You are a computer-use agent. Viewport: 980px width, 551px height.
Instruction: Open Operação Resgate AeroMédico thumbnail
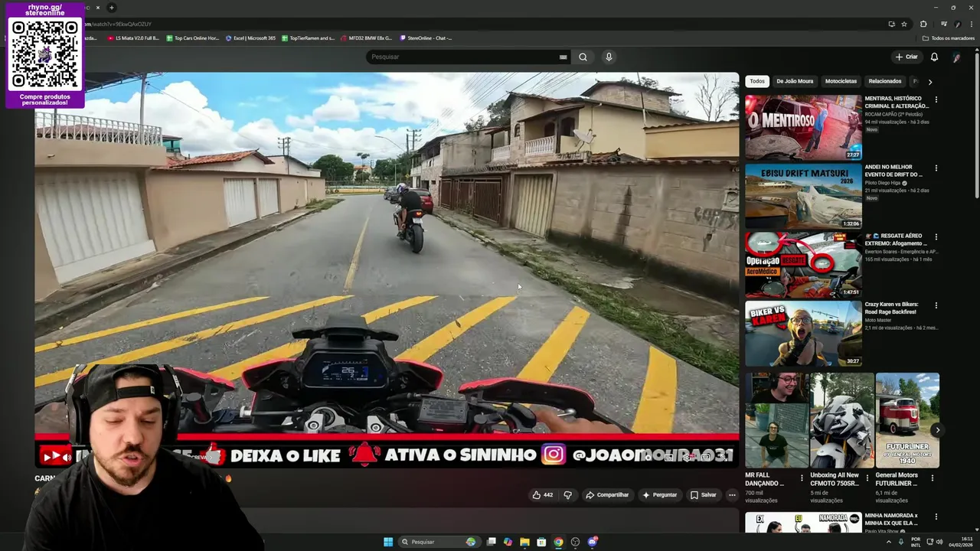click(x=803, y=265)
